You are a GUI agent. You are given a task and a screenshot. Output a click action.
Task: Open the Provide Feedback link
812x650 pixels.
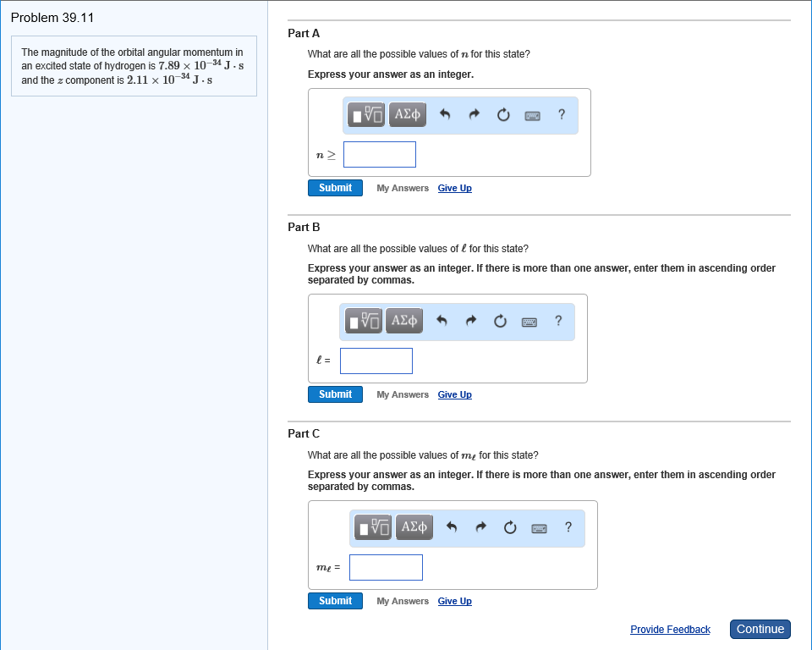670,629
